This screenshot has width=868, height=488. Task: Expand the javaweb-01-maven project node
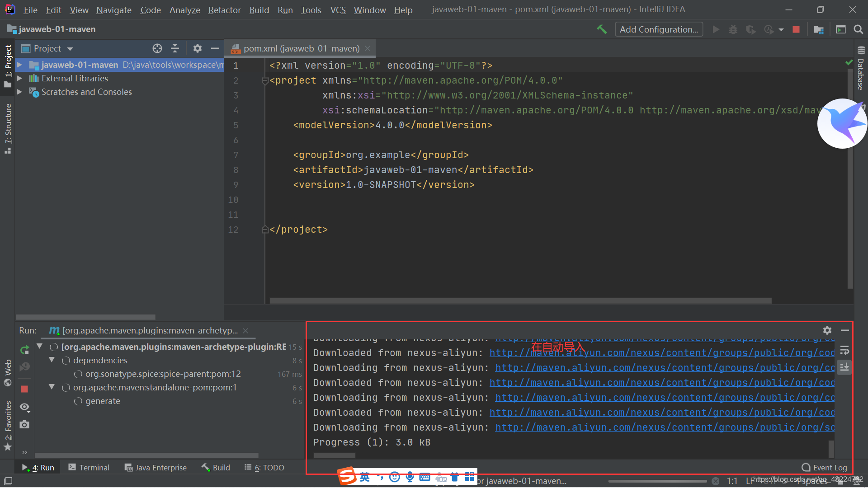coord(19,65)
